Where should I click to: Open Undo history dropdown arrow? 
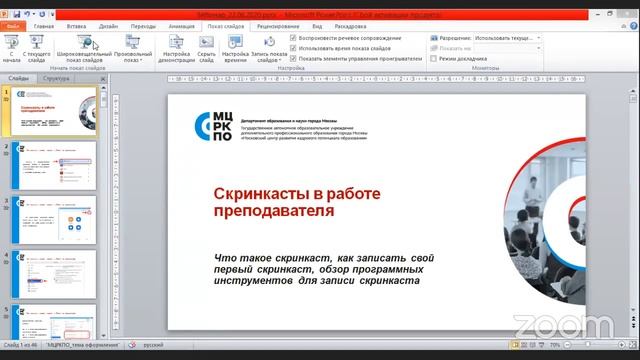(33, 14)
